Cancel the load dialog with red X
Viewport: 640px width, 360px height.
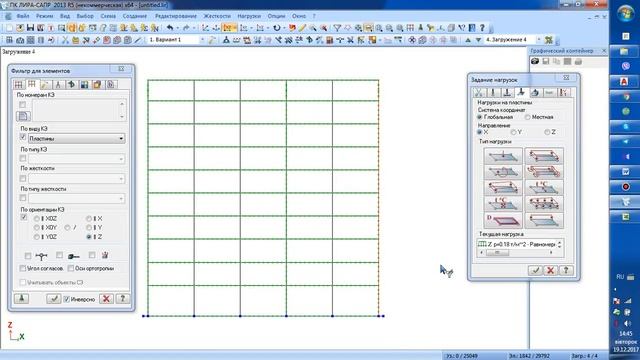pos(550,270)
